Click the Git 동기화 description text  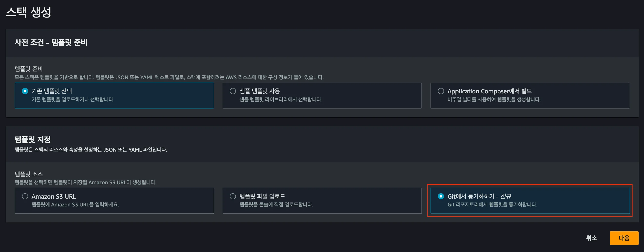point(492,204)
